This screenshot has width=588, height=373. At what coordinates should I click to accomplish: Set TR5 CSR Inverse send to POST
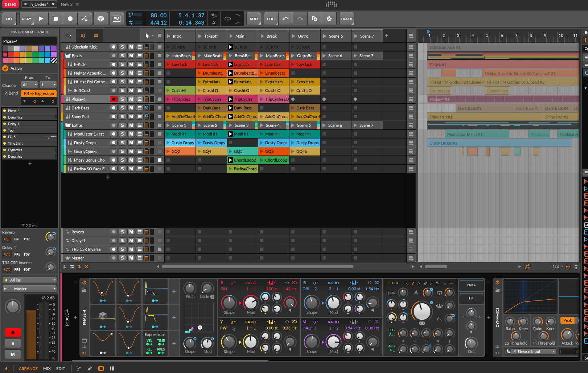click(27, 270)
